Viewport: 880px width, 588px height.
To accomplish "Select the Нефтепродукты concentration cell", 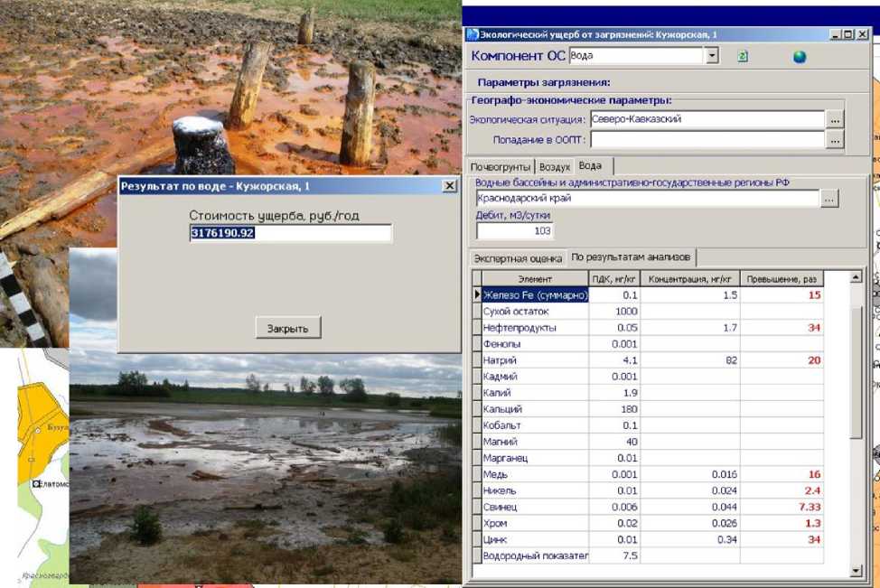I will [690, 328].
